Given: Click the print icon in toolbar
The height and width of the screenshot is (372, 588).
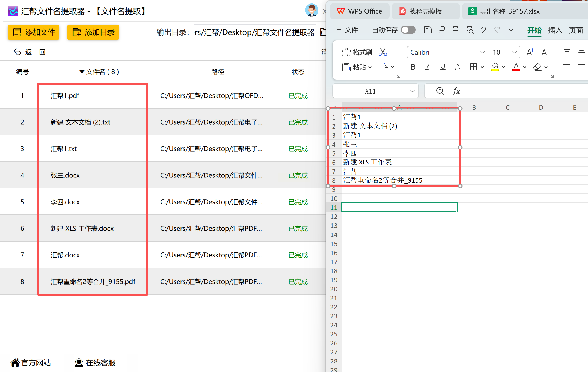Looking at the screenshot, I should pyautogui.click(x=455, y=30).
